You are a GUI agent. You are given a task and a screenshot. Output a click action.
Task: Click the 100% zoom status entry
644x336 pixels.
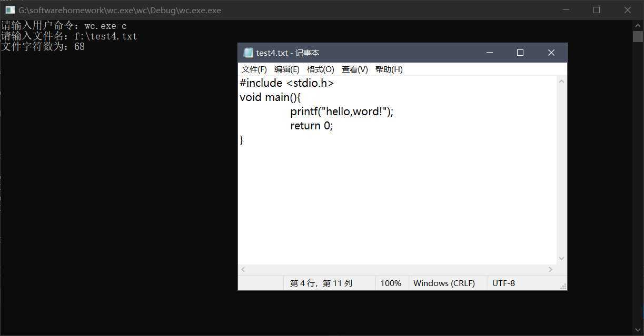click(391, 283)
